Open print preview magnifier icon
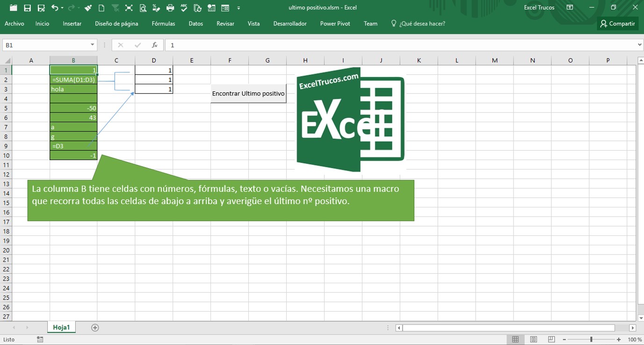644x345 pixels. tap(143, 8)
